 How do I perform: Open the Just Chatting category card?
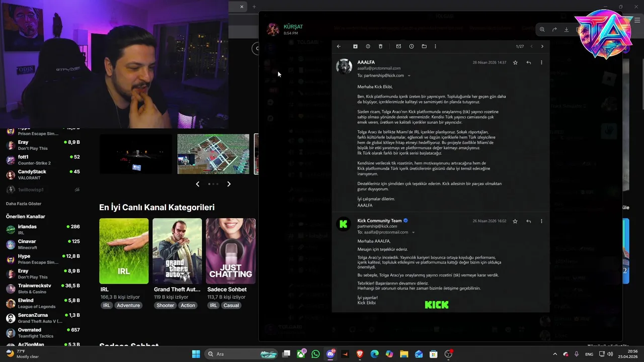pos(230,251)
